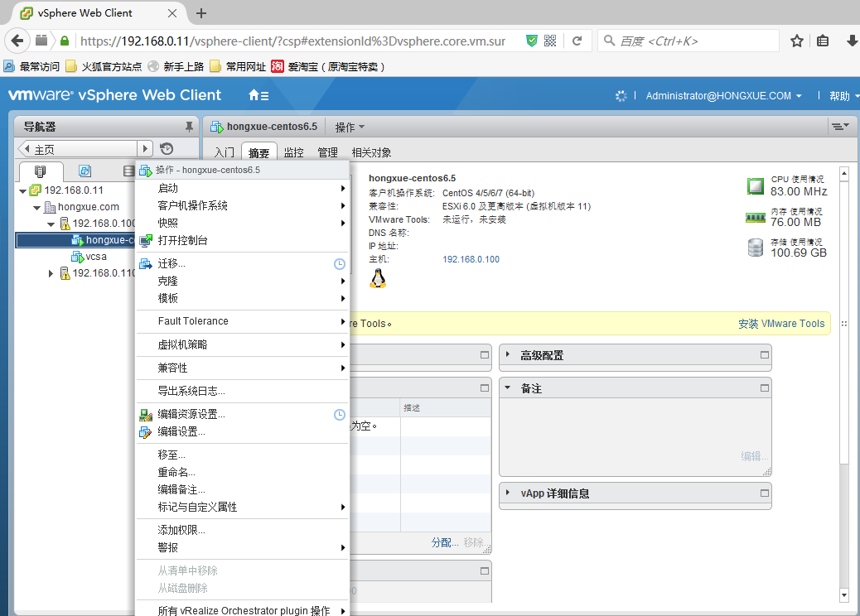Maximize the 备注 portlet
Viewport: 860px width, 616px height.
765,388
